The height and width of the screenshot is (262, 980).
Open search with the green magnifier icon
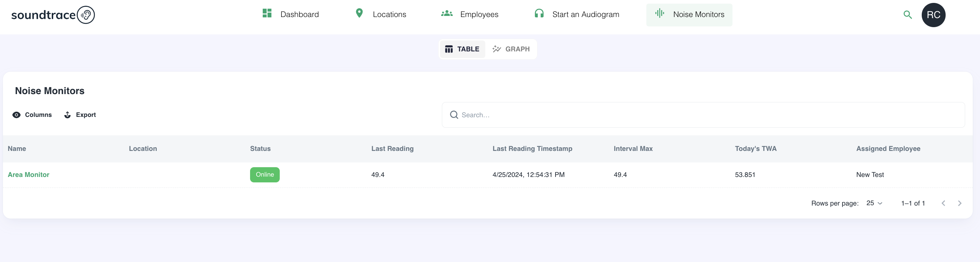[x=907, y=15]
